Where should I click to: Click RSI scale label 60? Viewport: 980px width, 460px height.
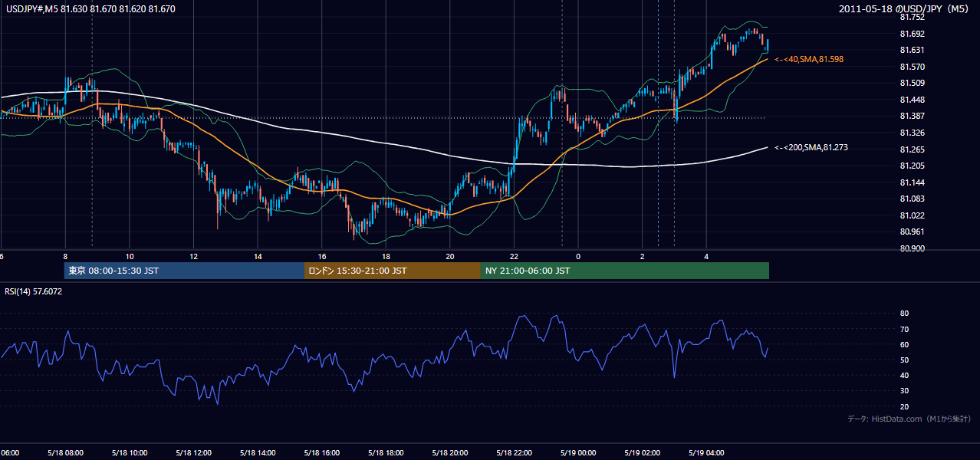pos(904,344)
